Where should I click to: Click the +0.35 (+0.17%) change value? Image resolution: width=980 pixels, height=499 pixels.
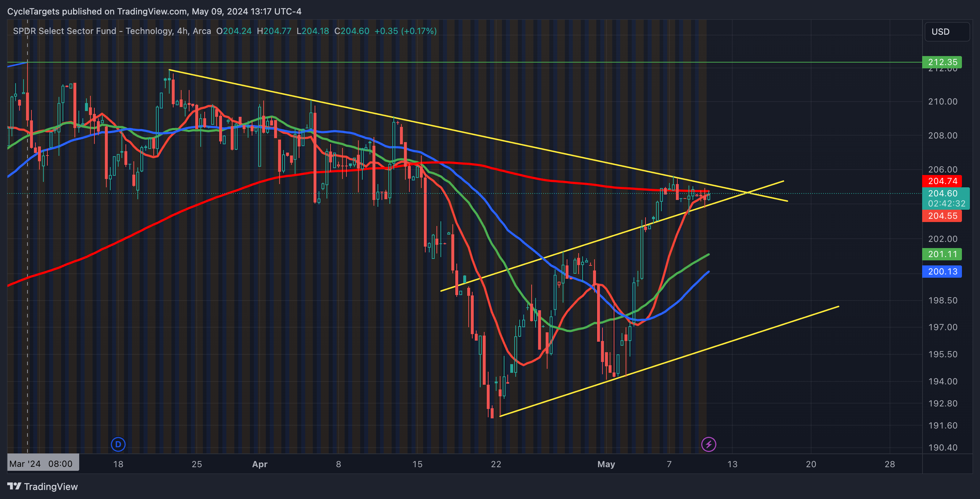(x=405, y=31)
